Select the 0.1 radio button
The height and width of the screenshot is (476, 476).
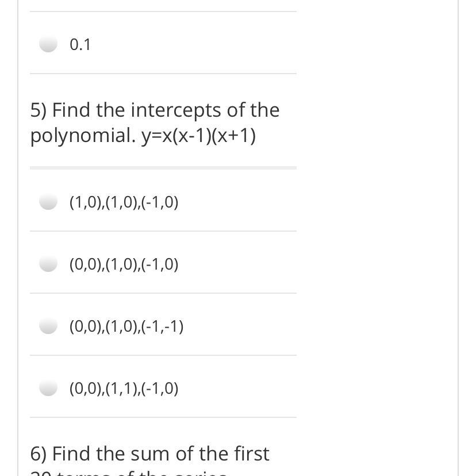pyautogui.click(x=48, y=44)
